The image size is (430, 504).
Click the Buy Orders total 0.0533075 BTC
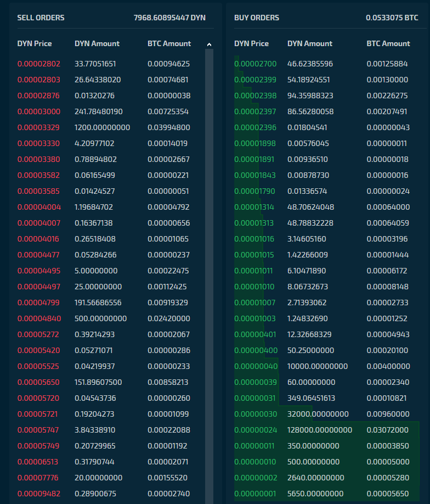(x=392, y=18)
